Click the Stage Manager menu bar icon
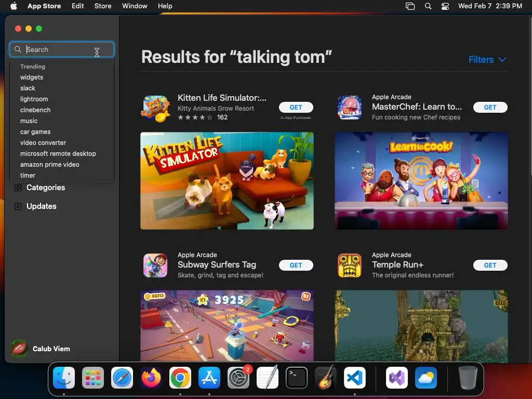Screen dimensions: 532x399 tap(410, 6)
